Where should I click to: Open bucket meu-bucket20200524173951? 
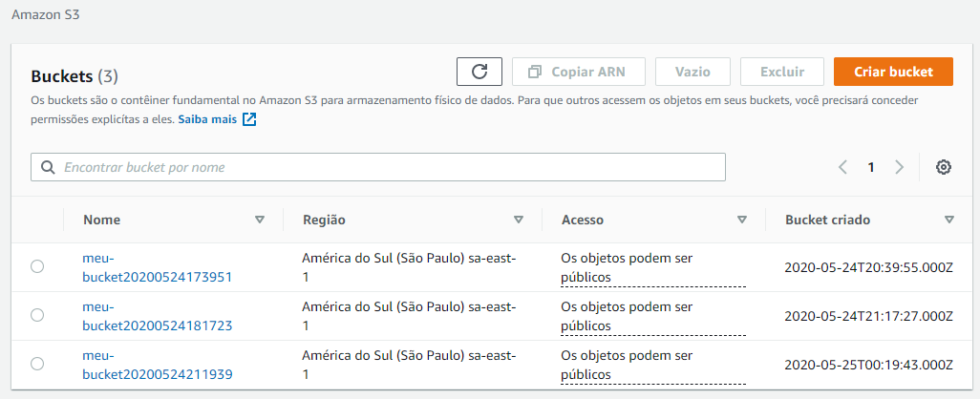point(158,267)
